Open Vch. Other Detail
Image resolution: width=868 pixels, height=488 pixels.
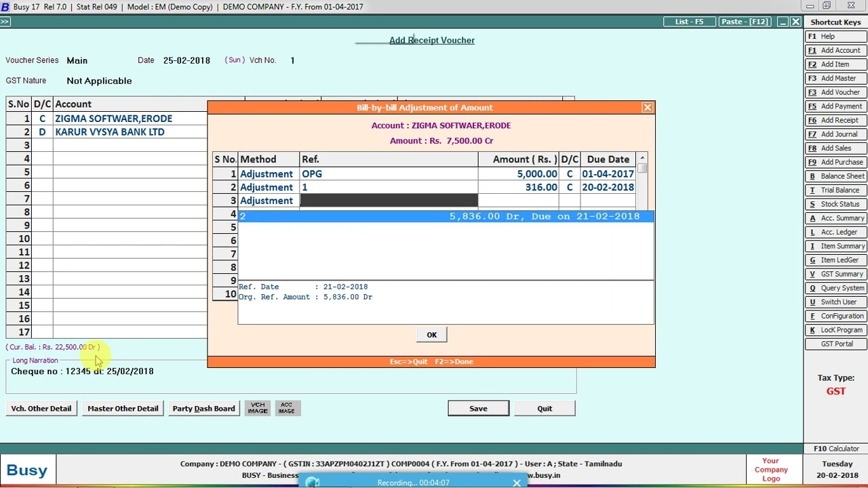41,409
